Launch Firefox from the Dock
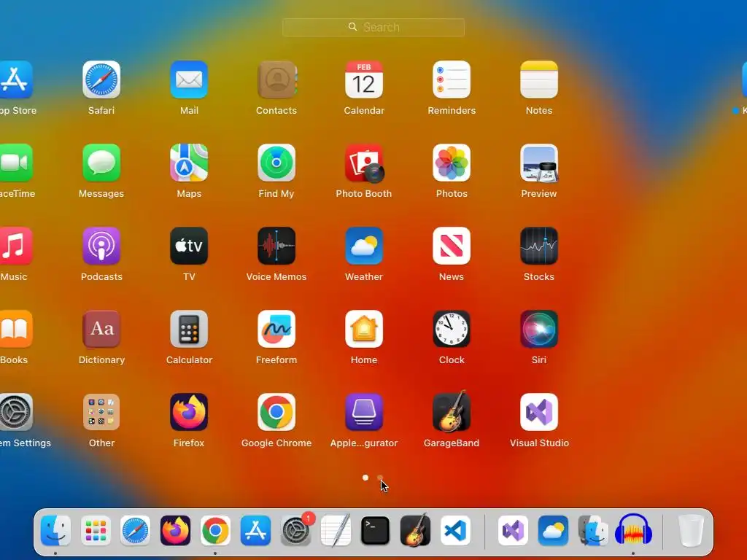Image resolution: width=747 pixels, height=560 pixels. click(x=175, y=531)
